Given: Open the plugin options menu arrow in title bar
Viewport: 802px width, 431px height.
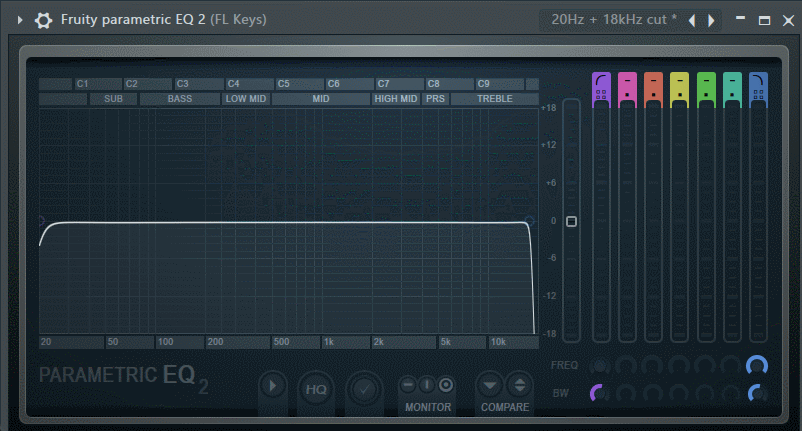Looking at the screenshot, I should (20, 20).
